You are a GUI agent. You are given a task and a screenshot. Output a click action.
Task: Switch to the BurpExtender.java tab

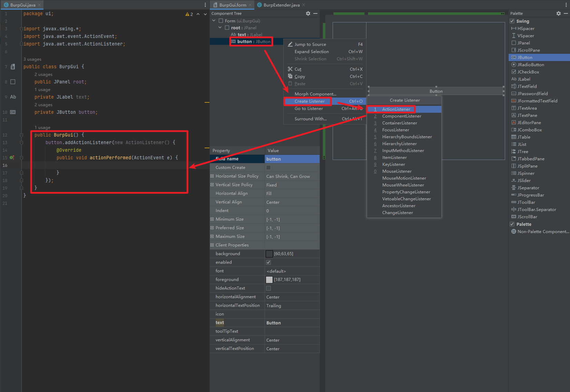281,5
